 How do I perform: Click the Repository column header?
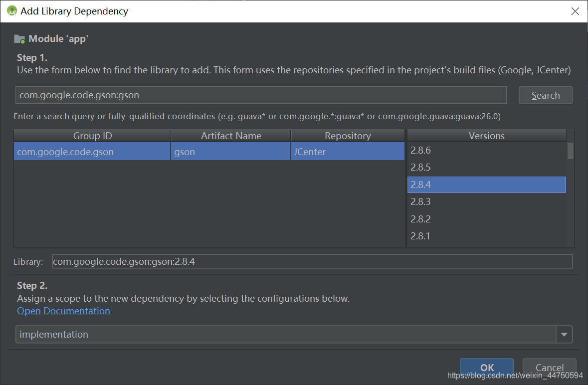348,136
